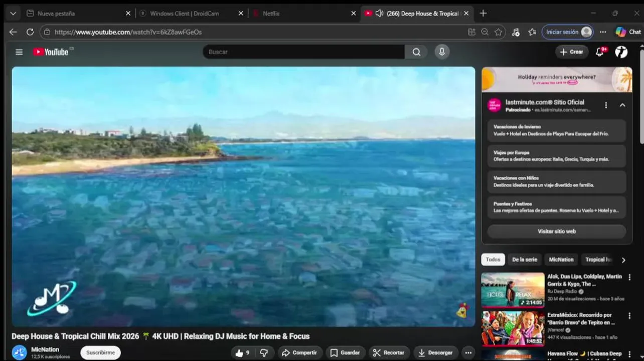This screenshot has width=644, height=361.
Task: Open the YouTube account avatar menu
Action: point(621,52)
